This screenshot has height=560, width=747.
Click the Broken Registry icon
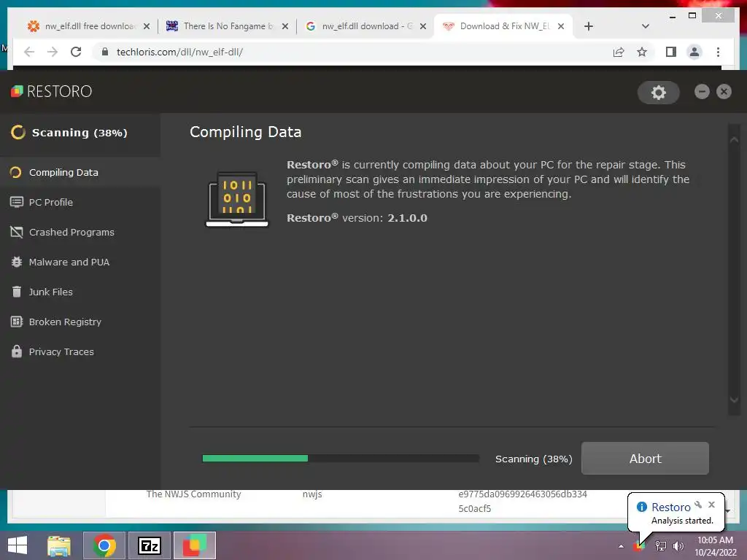click(x=17, y=322)
